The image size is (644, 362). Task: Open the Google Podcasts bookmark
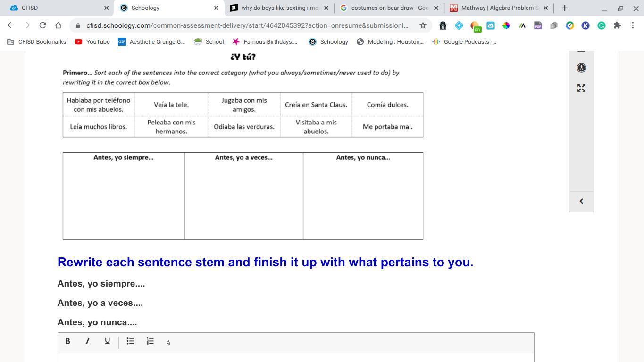click(x=464, y=42)
